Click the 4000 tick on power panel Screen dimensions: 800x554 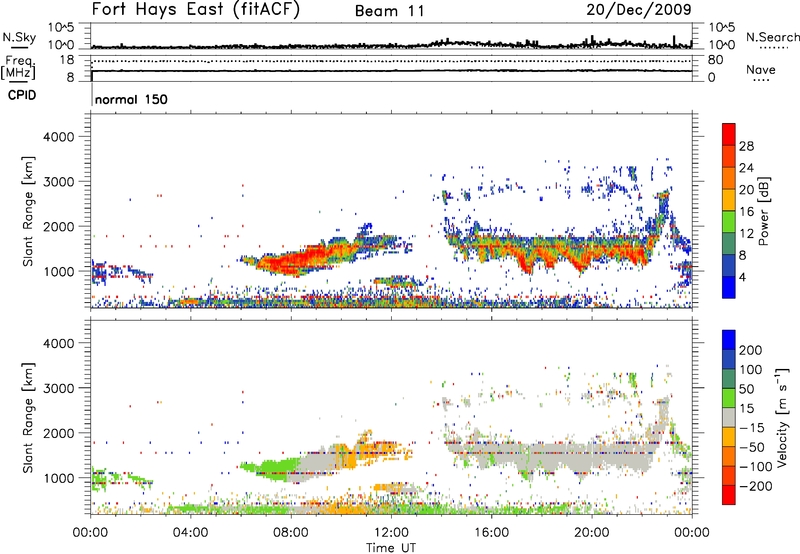pyautogui.click(x=58, y=137)
